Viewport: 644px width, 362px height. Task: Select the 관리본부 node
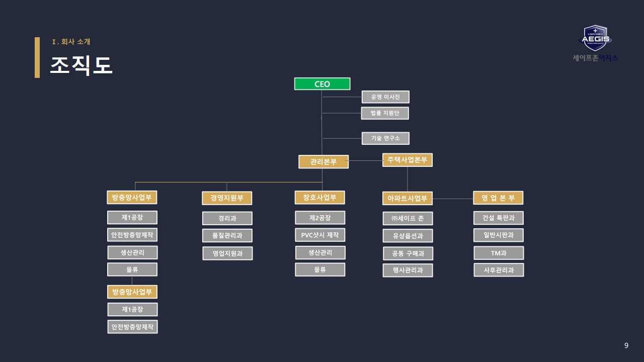[324, 161]
